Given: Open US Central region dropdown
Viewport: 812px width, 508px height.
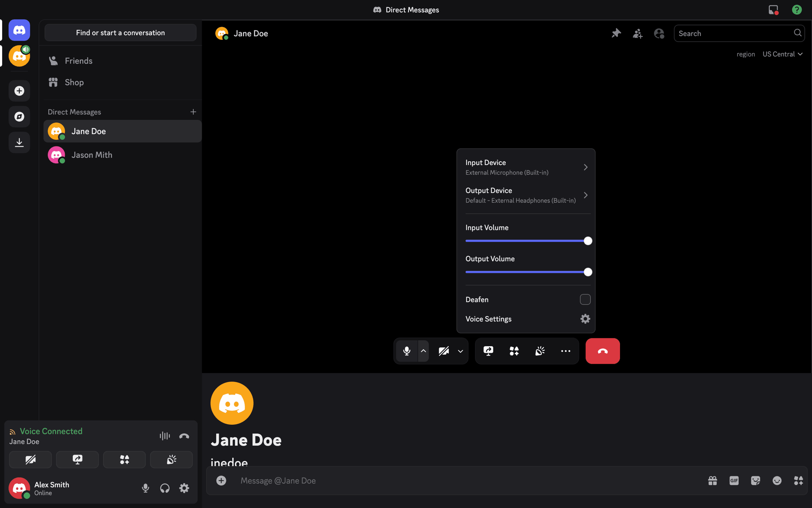Looking at the screenshot, I should coord(782,54).
